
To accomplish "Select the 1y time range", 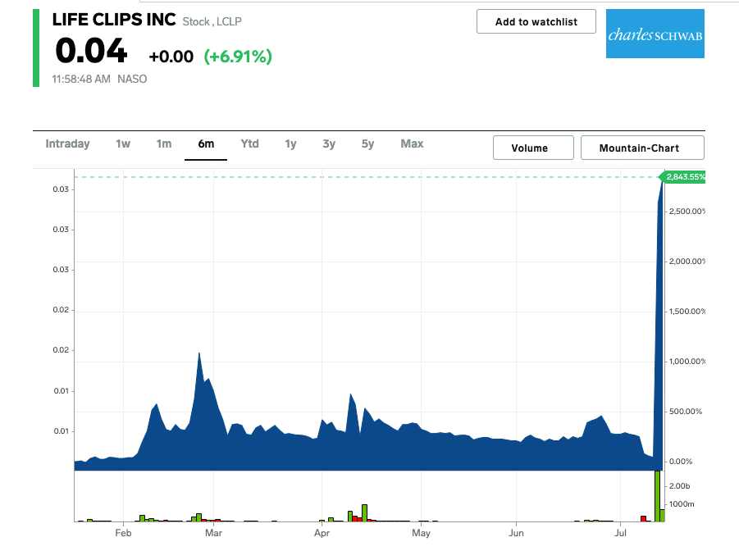I will click(x=290, y=143).
